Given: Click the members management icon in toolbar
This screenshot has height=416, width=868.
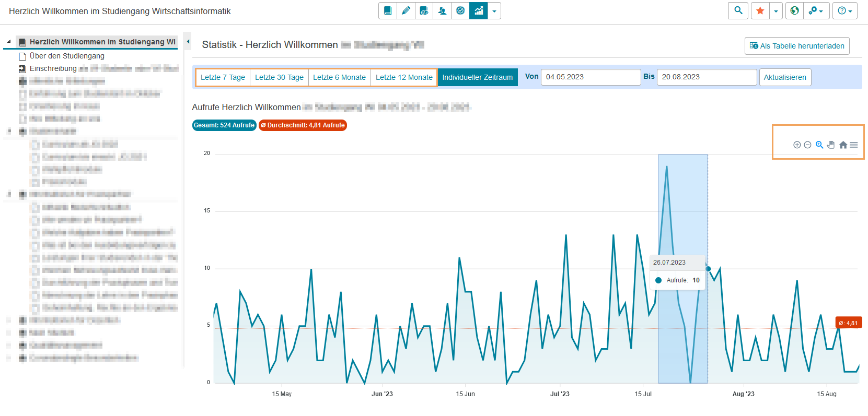Looking at the screenshot, I should click(442, 10).
